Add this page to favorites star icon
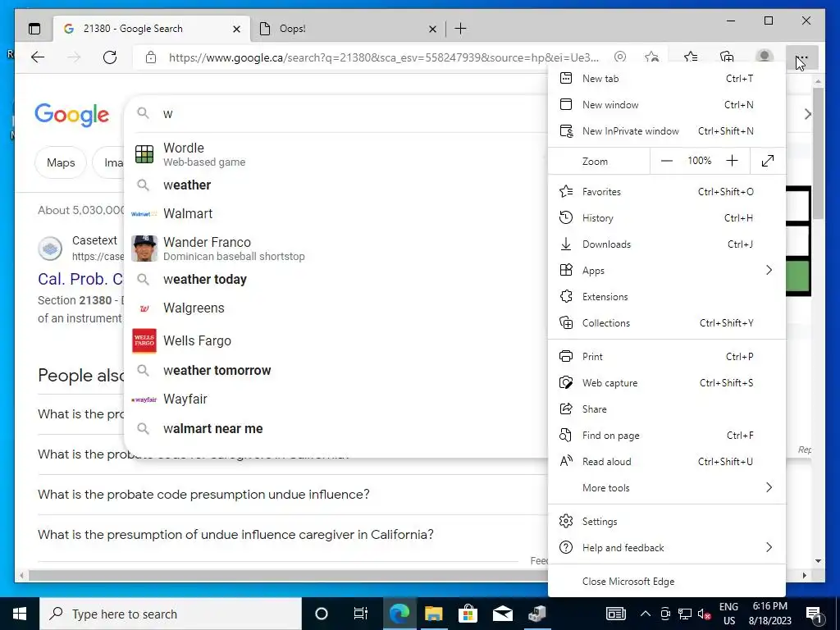840x630 pixels. click(x=651, y=57)
